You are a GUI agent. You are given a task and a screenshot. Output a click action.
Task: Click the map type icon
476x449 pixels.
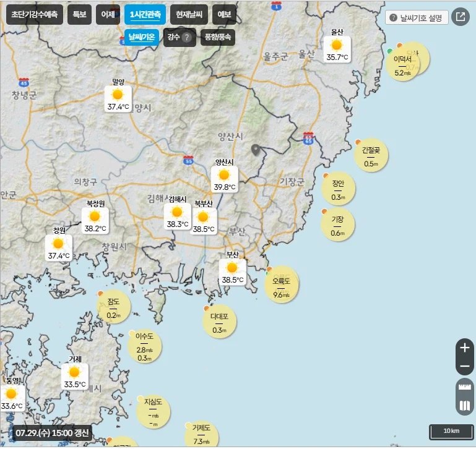click(x=464, y=405)
